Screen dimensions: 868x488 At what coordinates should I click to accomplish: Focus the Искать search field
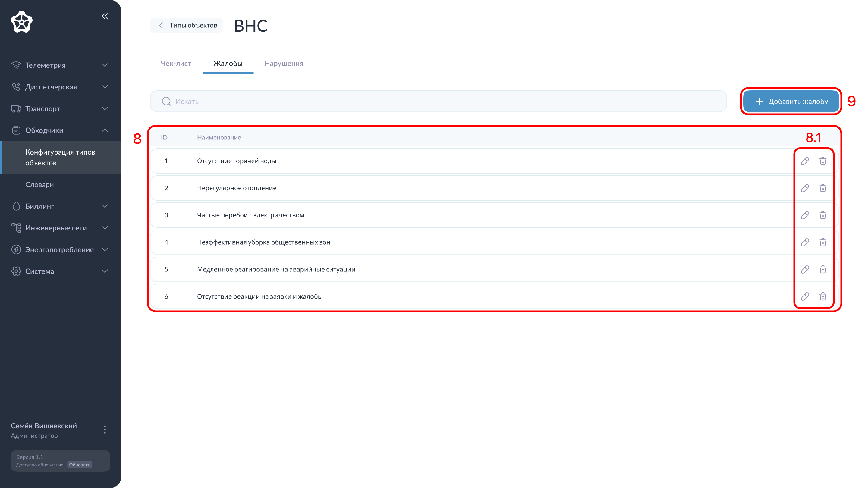click(x=438, y=102)
